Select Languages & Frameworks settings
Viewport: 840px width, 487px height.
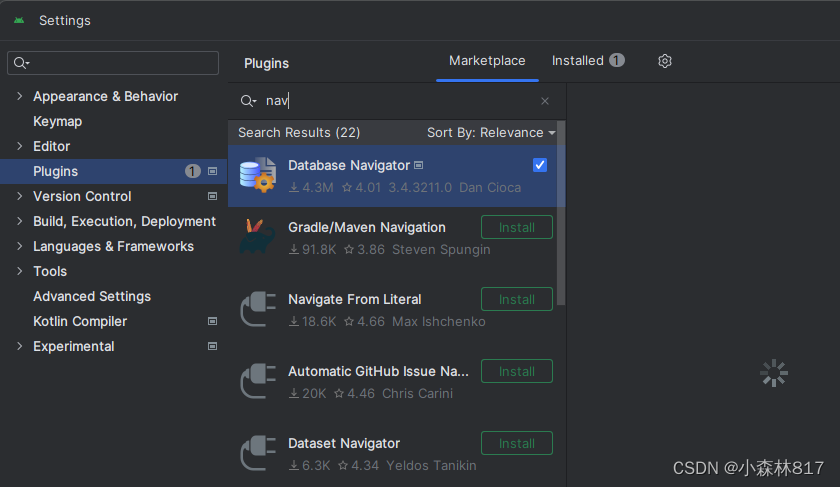(x=114, y=246)
